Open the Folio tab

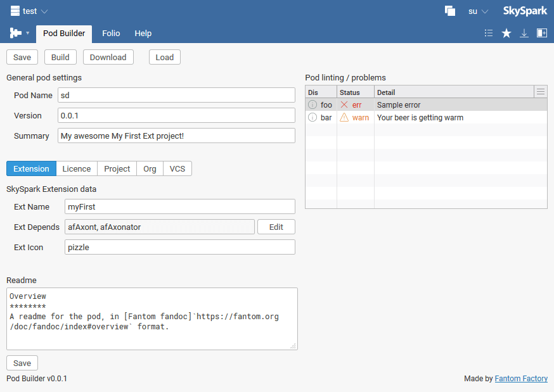pos(111,34)
